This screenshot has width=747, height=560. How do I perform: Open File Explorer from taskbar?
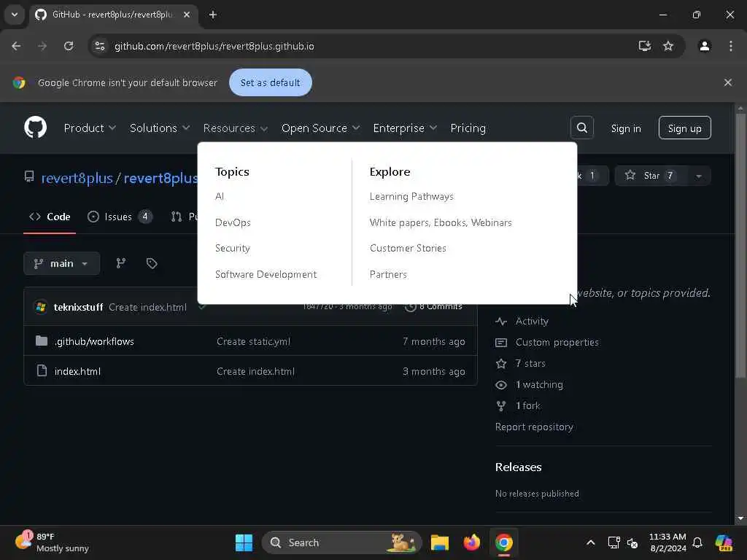pos(439,542)
